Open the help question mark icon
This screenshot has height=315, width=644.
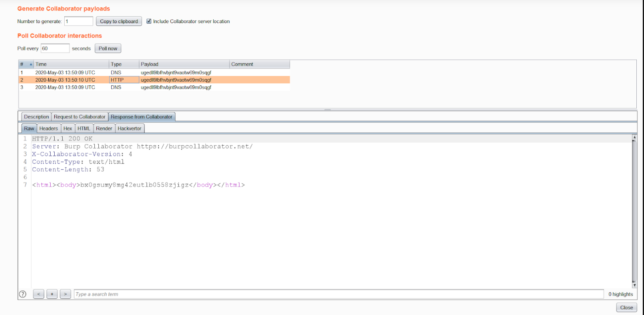pos(23,294)
